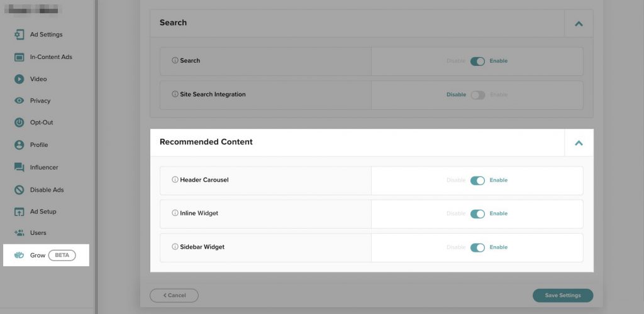Click the Profile person icon

(19, 145)
